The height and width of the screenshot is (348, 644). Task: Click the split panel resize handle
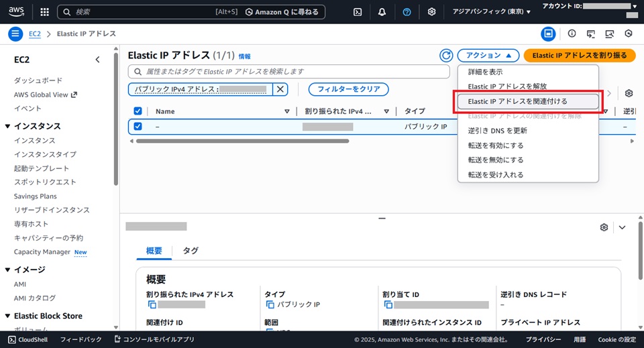pyautogui.click(x=382, y=219)
